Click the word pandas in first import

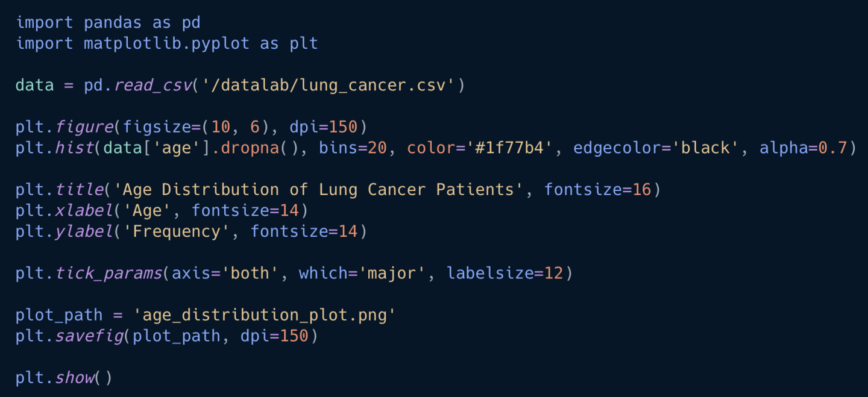tap(113, 23)
